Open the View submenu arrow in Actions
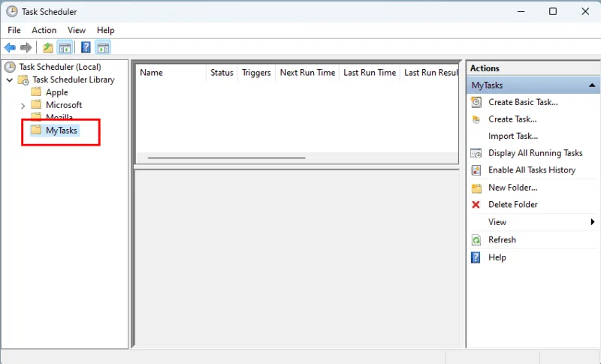 pos(592,222)
